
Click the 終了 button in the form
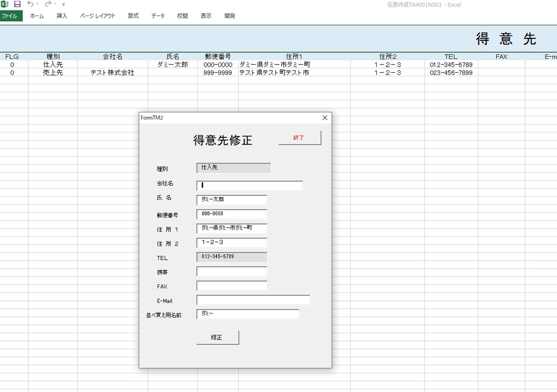pyautogui.click(x=300, y=138)
